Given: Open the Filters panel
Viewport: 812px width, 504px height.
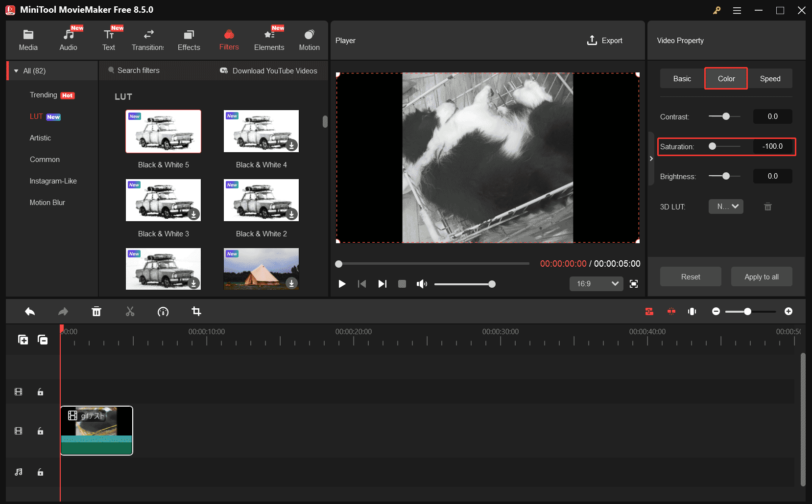Looking at the screenshot, I should coord(229,39).
